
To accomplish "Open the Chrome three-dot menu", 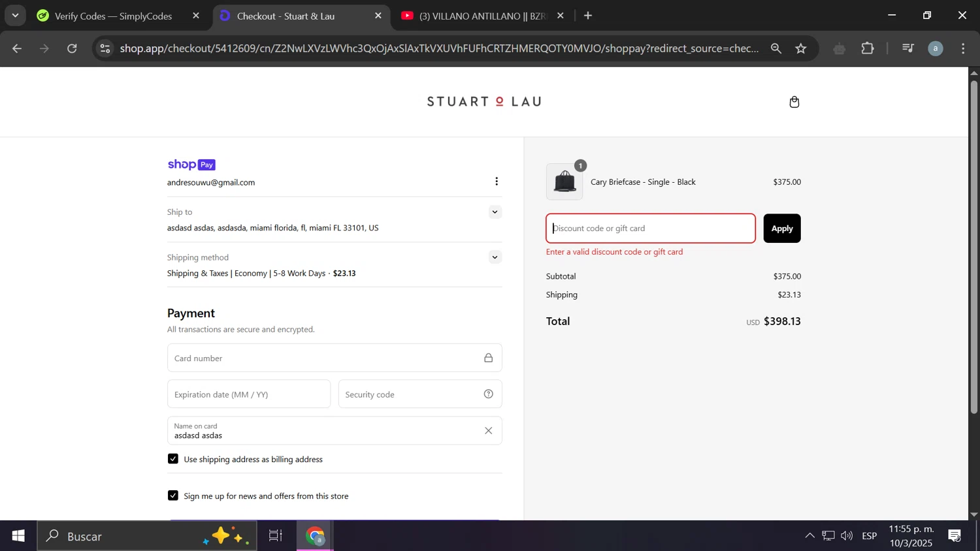I will tap(963, 48).
